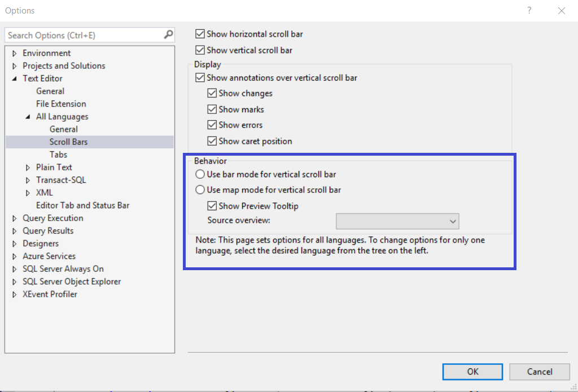Open Editor Tab and Status Bar page

pyautogui.click(x=82, y=205)
